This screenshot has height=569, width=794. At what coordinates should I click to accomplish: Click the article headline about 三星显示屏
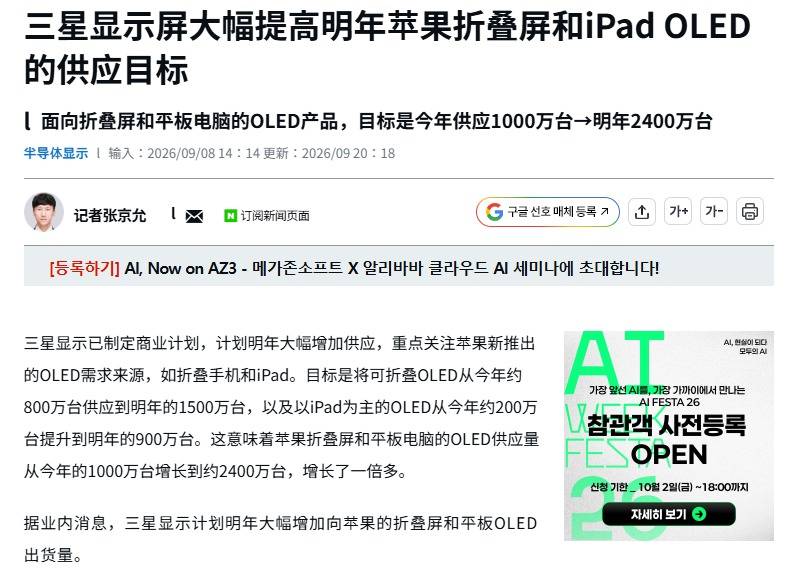[387, 47]
